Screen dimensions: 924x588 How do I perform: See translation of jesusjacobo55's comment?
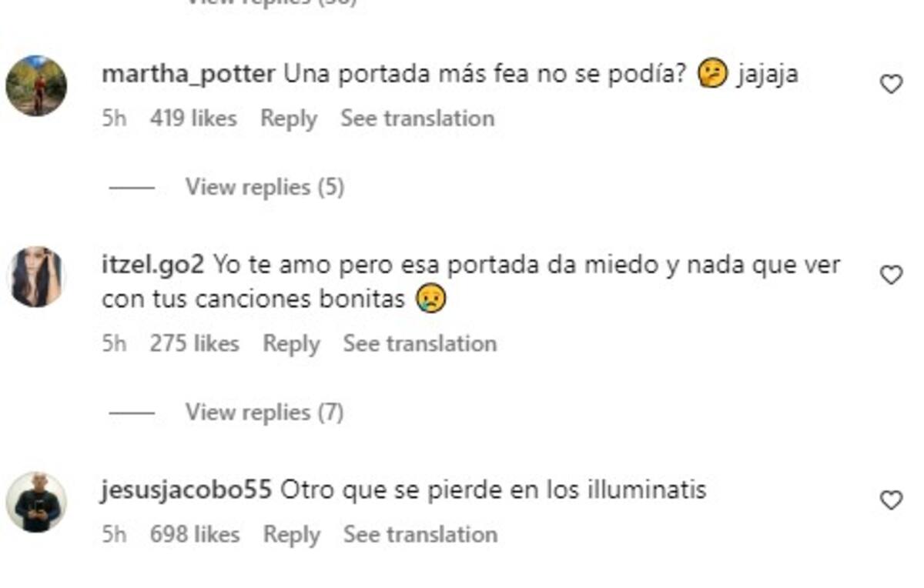tap(420, 534)
